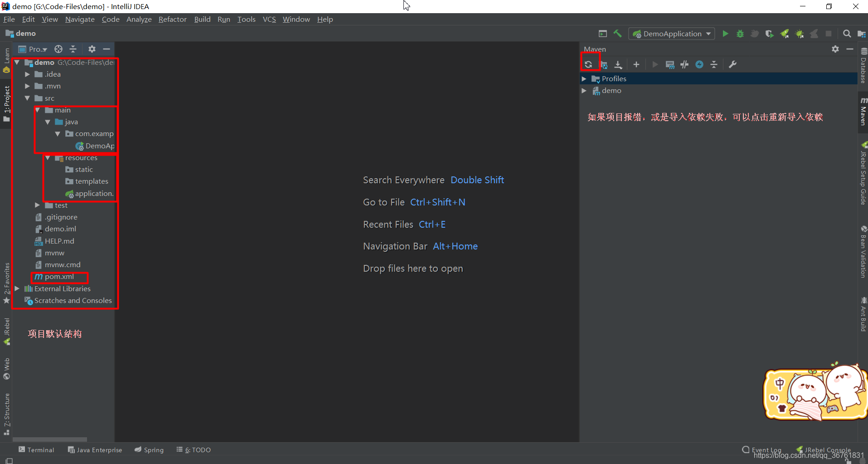Image resolution: width=868 pixels, height=464 pixels.
Task: Click Run with JRebel rocket icon
Action: (785, 34)
